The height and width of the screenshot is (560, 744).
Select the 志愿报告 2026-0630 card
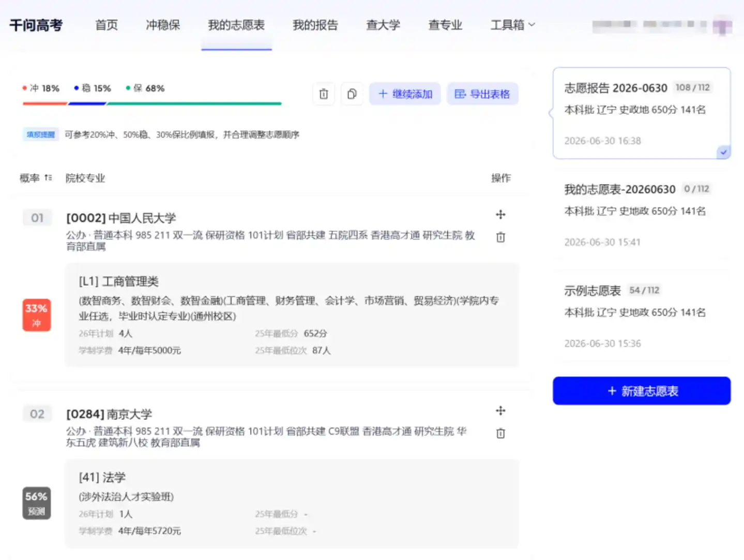642,113
